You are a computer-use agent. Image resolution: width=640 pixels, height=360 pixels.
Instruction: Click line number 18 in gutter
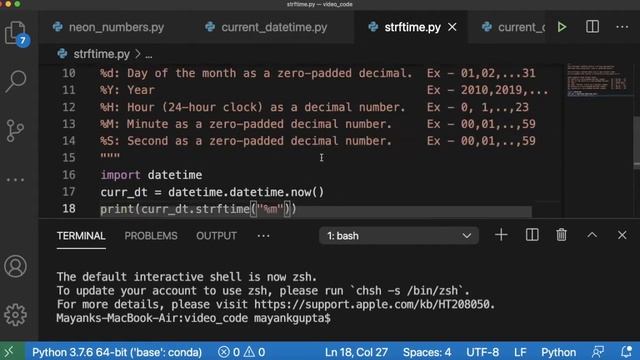(69, 209)
